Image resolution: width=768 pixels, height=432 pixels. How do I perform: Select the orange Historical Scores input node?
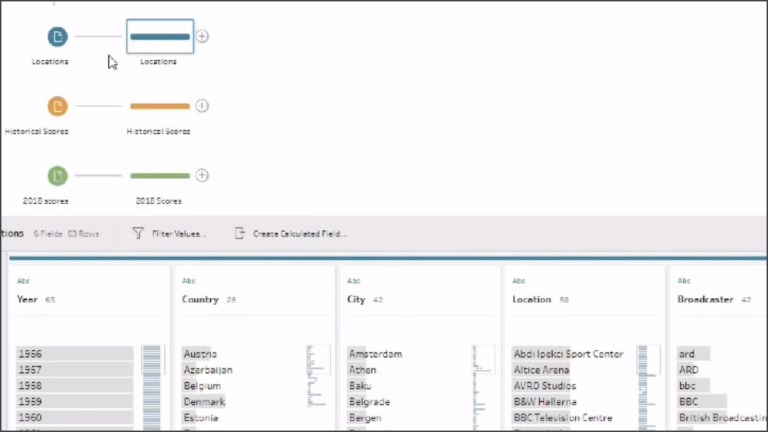[57, 106]
